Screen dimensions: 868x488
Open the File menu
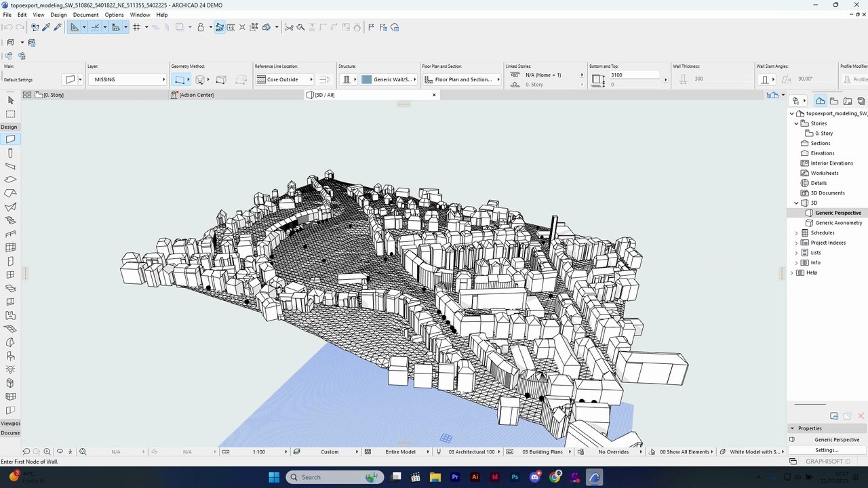point(7,14)
